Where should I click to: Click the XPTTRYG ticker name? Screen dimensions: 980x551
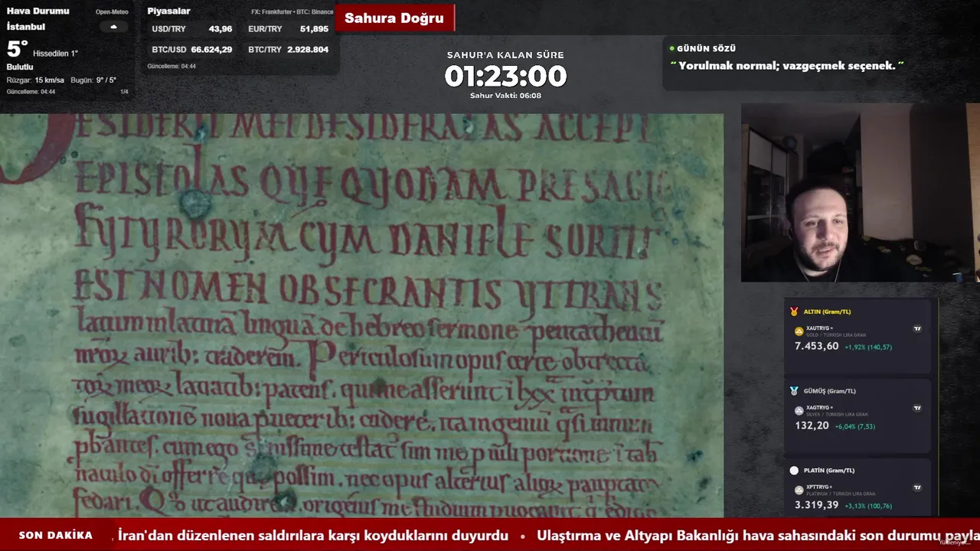click(818, 487)
